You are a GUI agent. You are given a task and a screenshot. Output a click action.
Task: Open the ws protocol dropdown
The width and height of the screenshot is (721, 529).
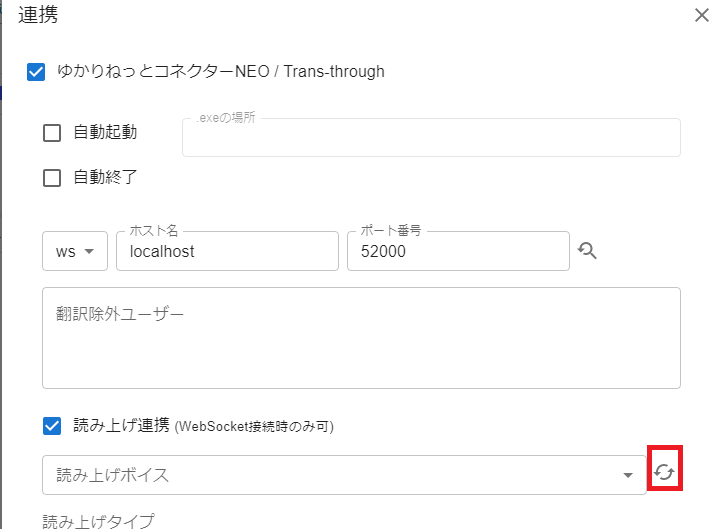point(75,251)
